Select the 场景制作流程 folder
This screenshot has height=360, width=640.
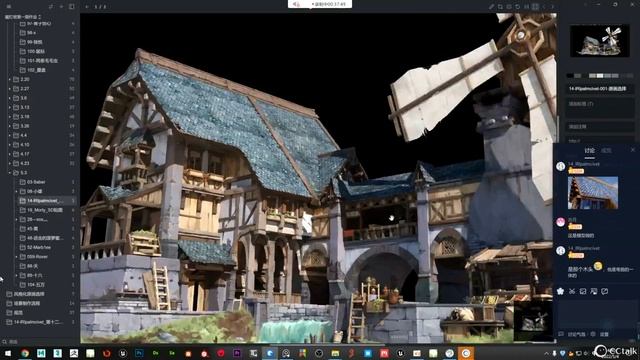coord(40,303)
